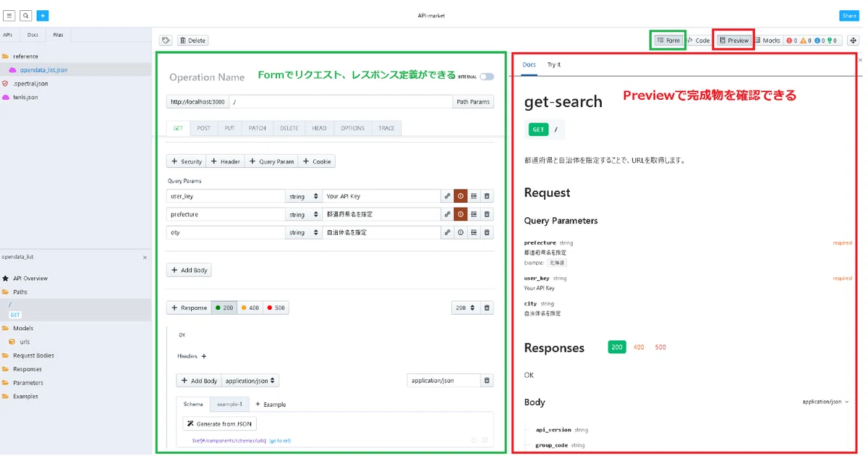
Task: Select orange 400 response button
Action: pos(250,308)
